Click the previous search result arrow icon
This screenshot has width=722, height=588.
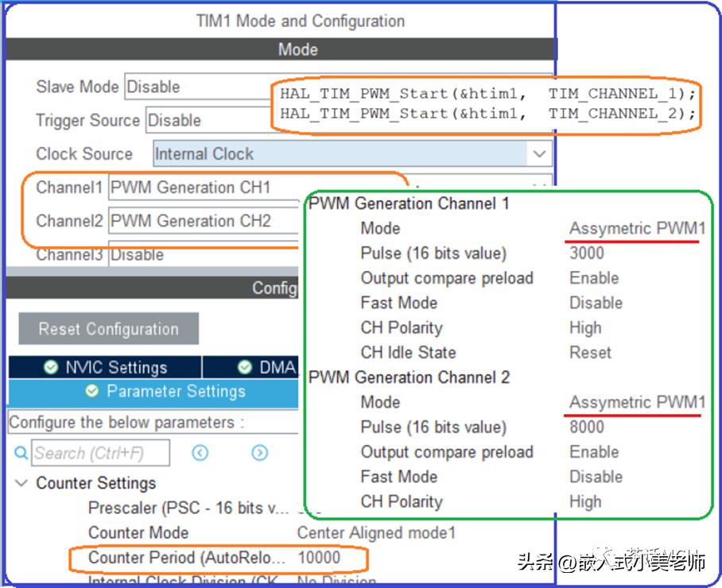pos(200,454)
